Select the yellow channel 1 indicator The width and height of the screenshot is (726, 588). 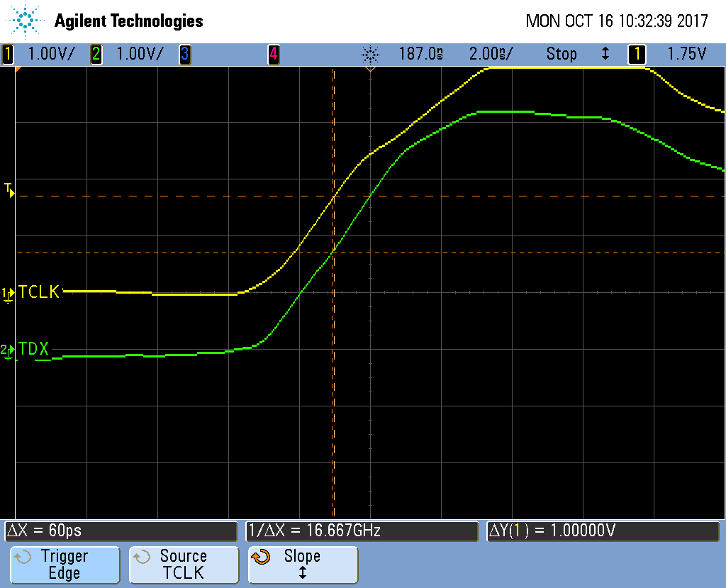coord(9,54)
